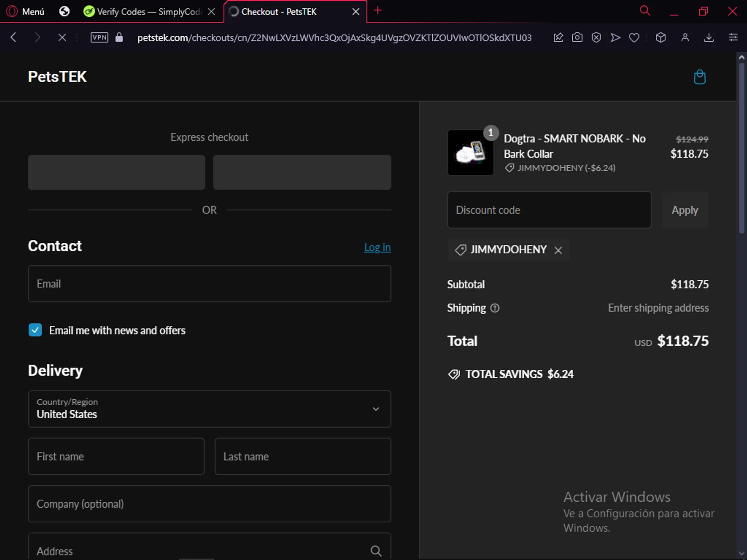Click the search tabs magnifier icon
747x560 pixels.
coord(645,10)
